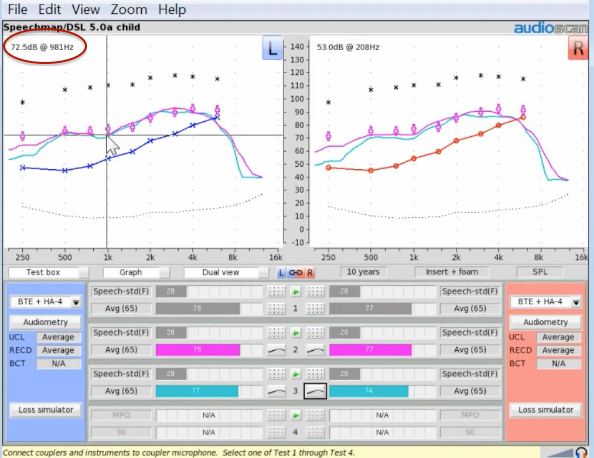Click the left Loss simulator button
Screen dimensions: 594x458
(45, 410)
